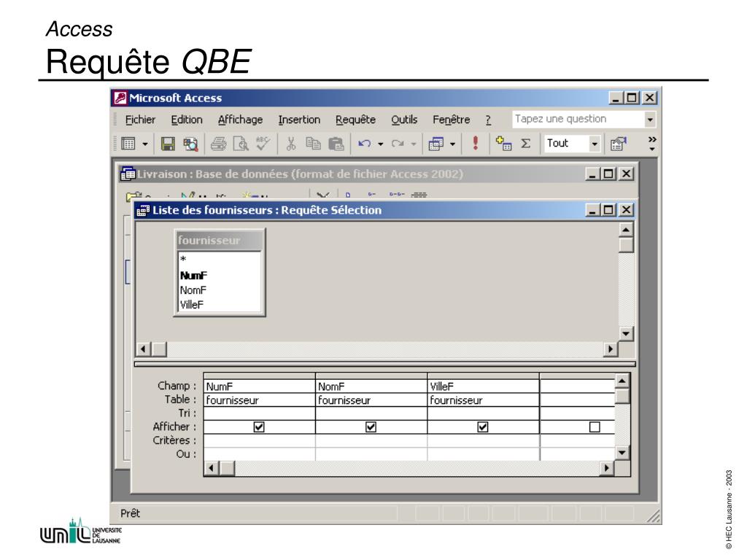Click design grid right scroll arrow
Screen dimensions: 747x560
tap(606, 468)
